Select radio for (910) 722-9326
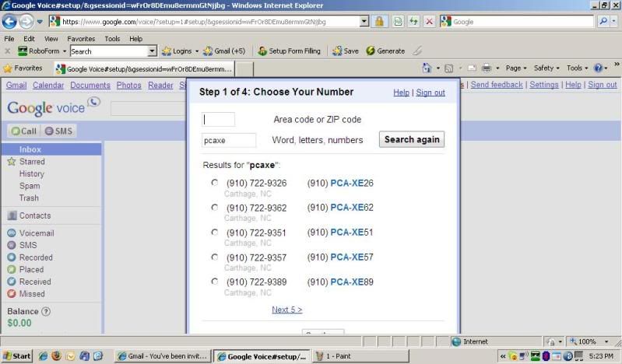This screenshot has height=364, width=622. (x=215, y=183)
